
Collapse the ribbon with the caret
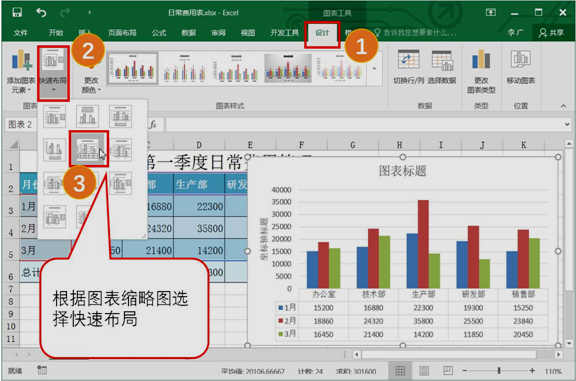coord(563,106)
